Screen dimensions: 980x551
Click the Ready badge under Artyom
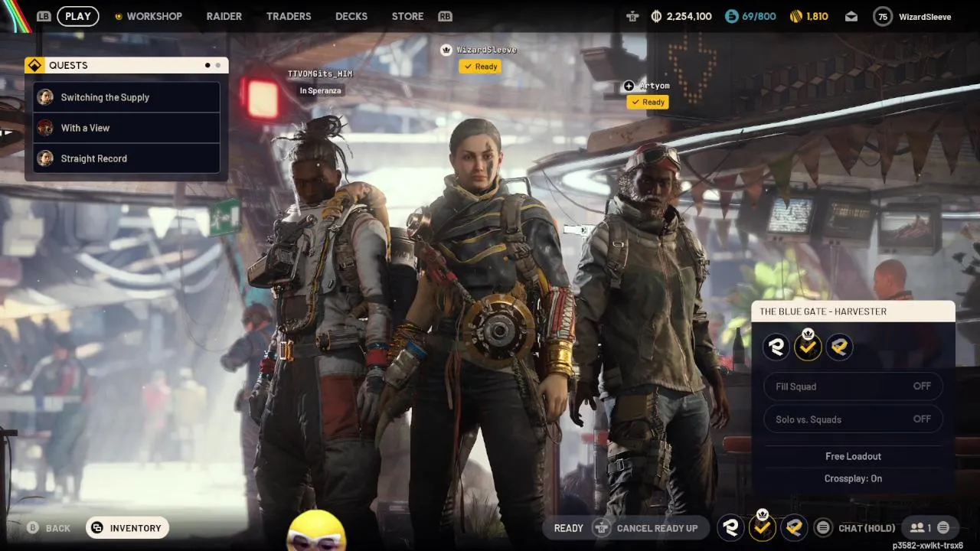point(648,102)
